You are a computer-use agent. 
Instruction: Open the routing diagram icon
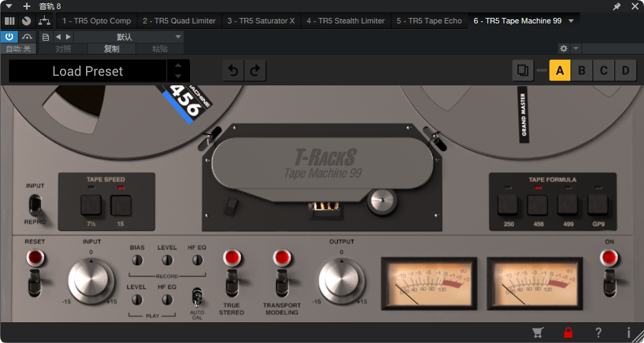pyautogui.click(x=44, y=21)
